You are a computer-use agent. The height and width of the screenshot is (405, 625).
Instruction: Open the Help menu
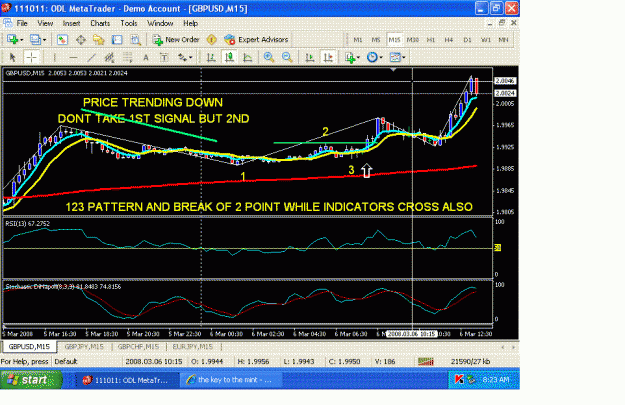(191, 23)
